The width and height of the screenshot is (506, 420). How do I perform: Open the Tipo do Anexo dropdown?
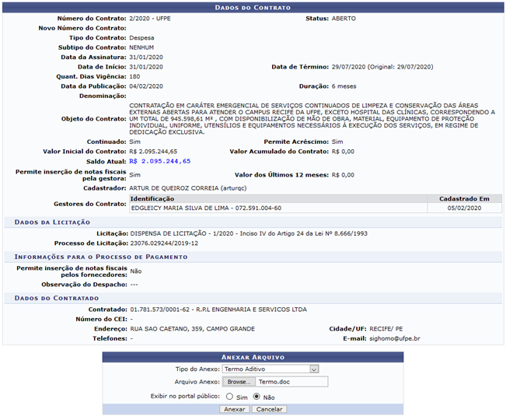point(270,369)
